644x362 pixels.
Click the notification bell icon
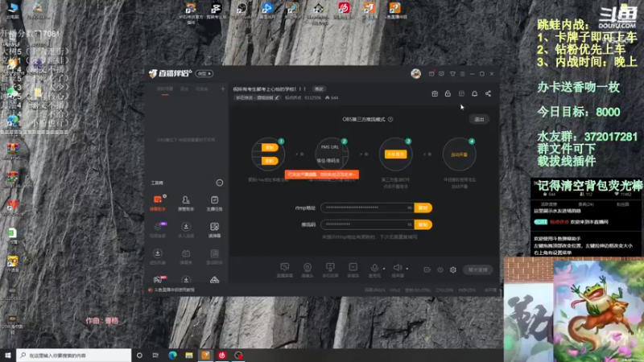[x=474, y=93]
